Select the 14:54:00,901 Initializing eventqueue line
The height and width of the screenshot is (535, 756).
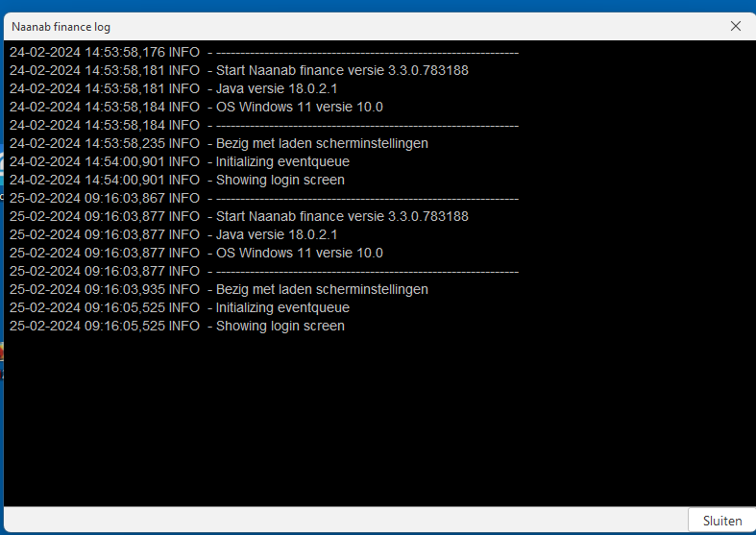pos(180,161)
